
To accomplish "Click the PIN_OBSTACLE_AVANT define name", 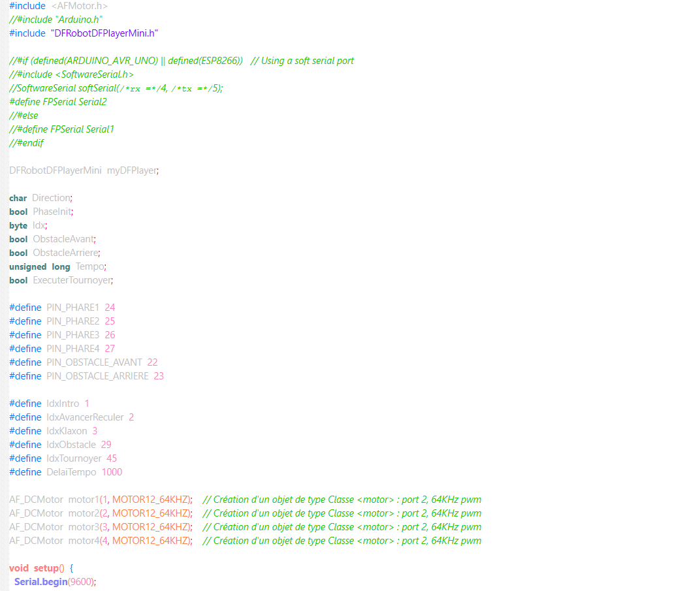I will click(x=94, y=362).
